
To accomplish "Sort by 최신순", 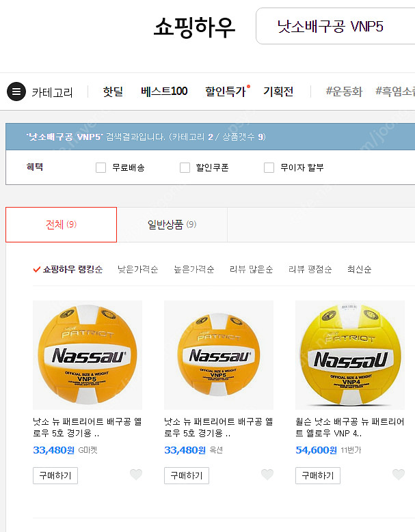I will [360, 269].
